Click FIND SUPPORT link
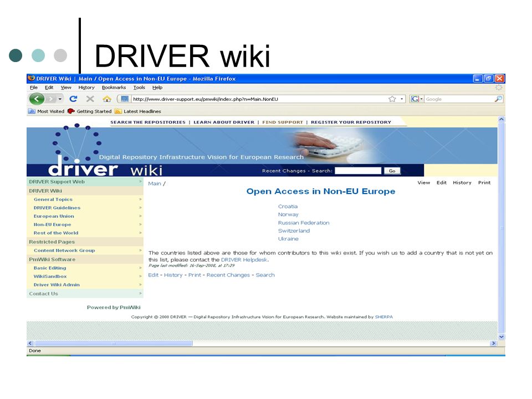 click(283, 122)
